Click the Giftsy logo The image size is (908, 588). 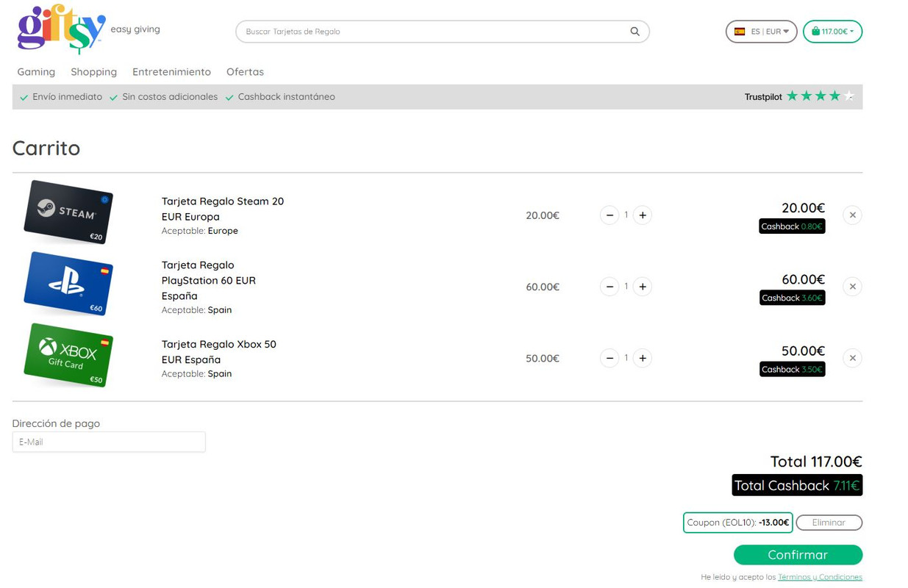tap(62, 29)
